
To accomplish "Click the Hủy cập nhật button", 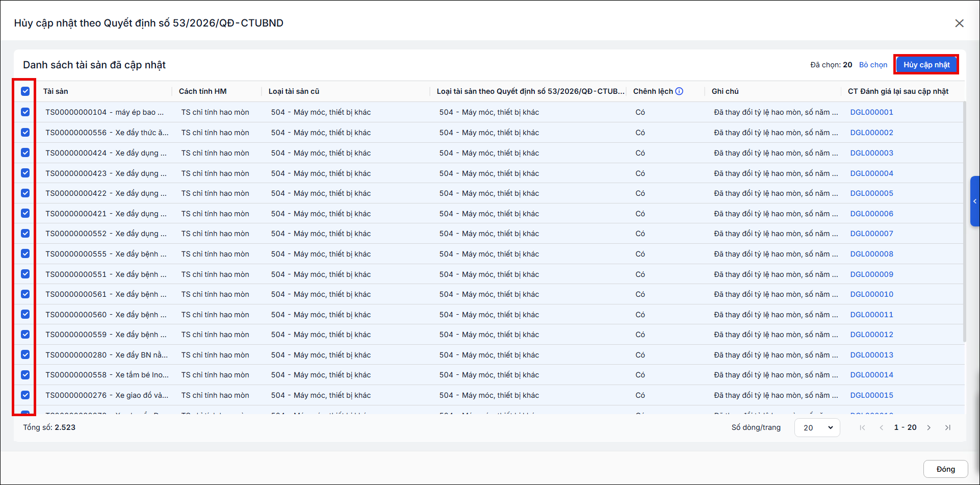I will point(926,65).
